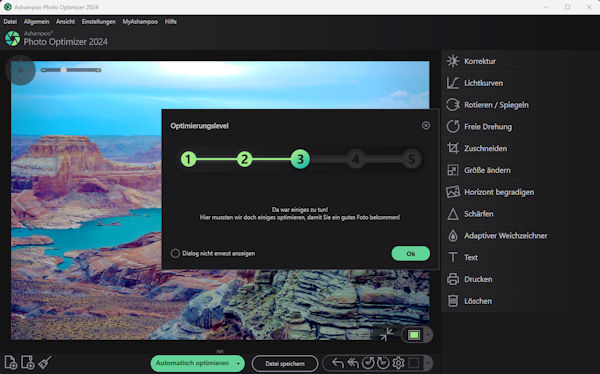The height and width of the screenshot is (374, 600).
Task: Expand bottom toolbar overflow arrow
Action: [x=428, y=363]
